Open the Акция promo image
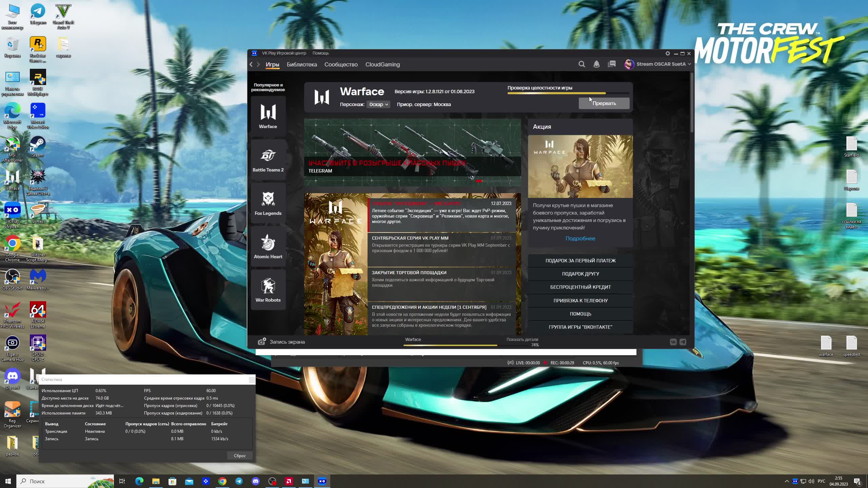 pyautogui.click(x=580, y=166)
